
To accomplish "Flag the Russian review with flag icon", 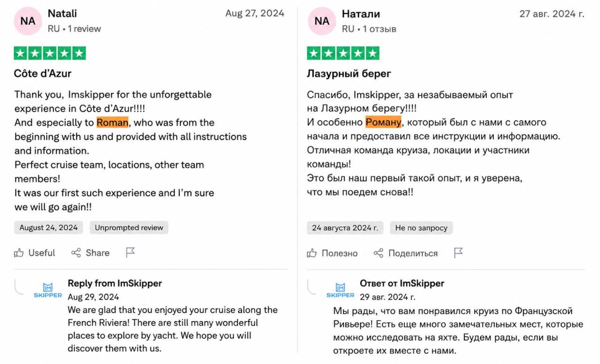I will point(459,253).
